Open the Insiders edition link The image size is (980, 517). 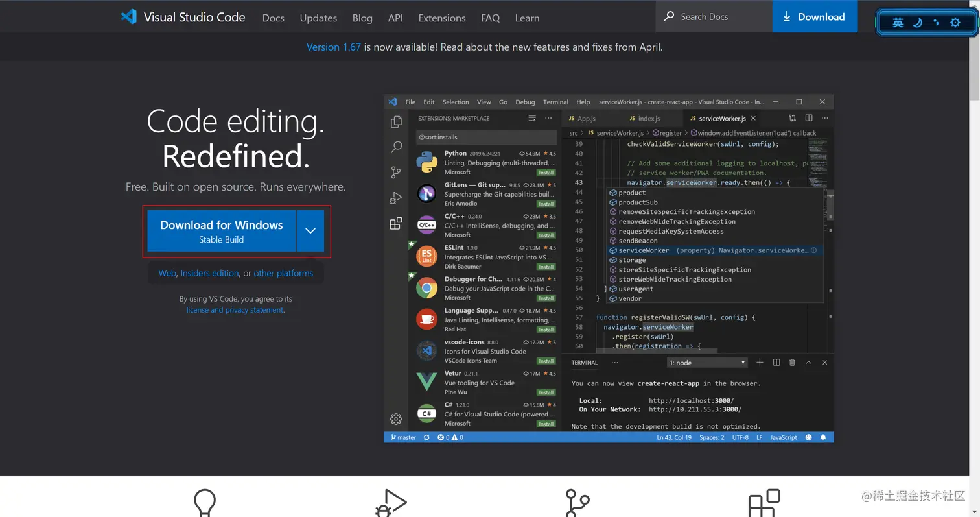[x=209, y=273]
